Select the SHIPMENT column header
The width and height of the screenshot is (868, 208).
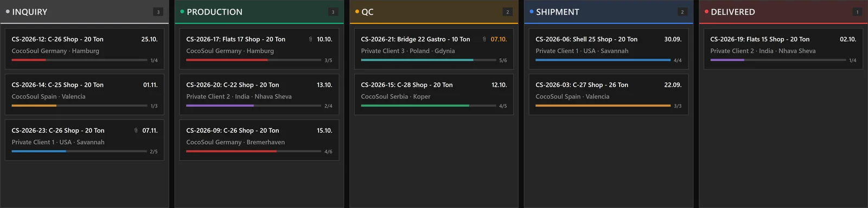click(609, 12)
